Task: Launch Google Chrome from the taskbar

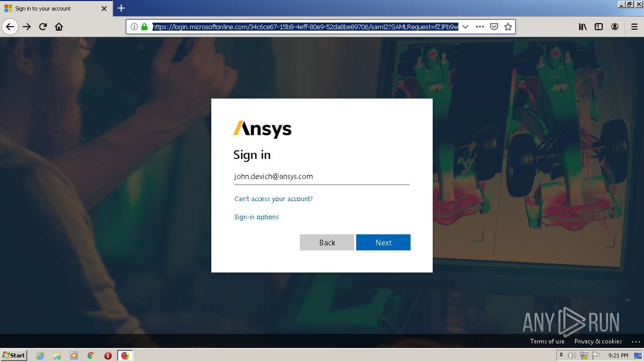Action: tap(91, 355)
